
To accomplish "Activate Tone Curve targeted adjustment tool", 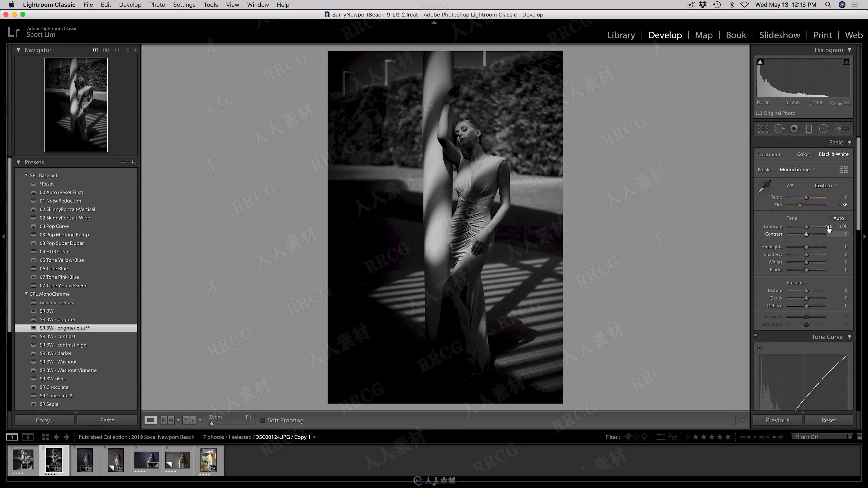I will [759, 348].
